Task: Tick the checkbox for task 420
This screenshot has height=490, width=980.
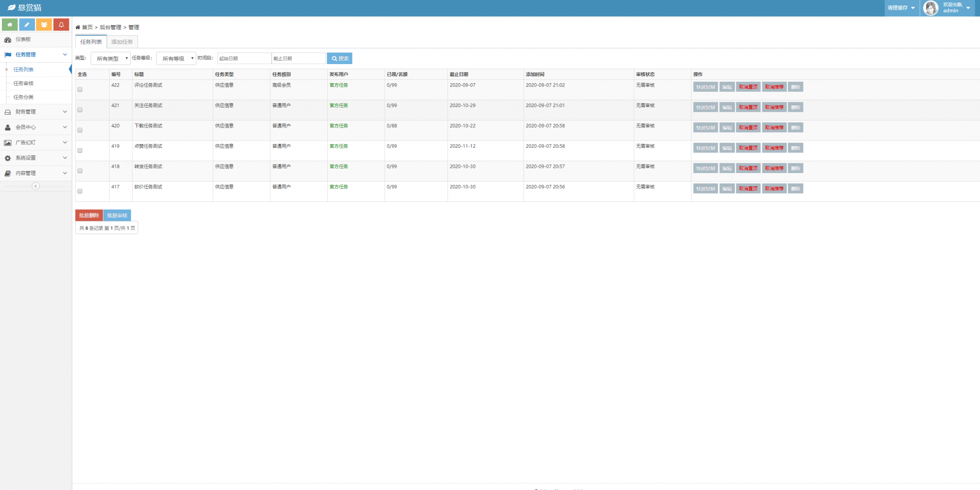Action: tap(80, 130)
